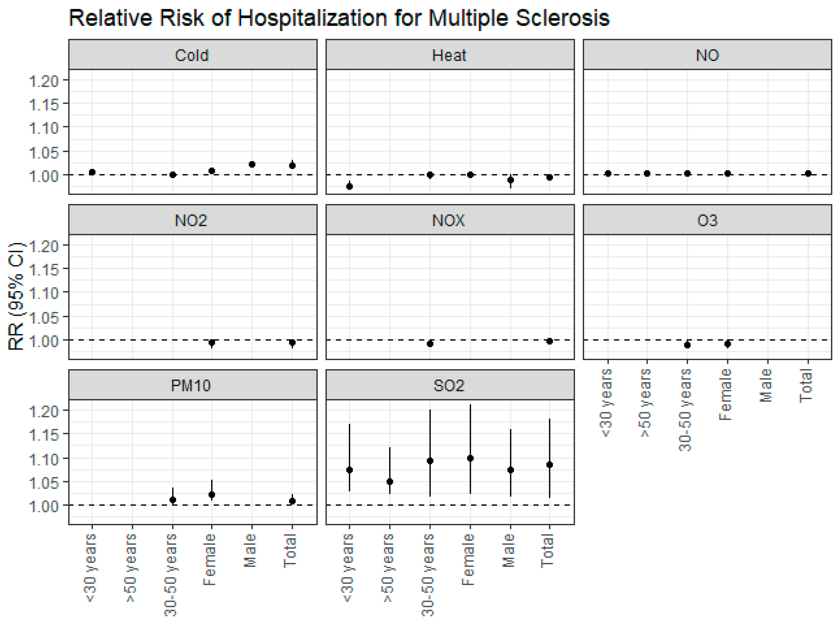Select the <30 years point in Heat panel
The height and width of the screenshot is (626, 840).
[350, 186]
